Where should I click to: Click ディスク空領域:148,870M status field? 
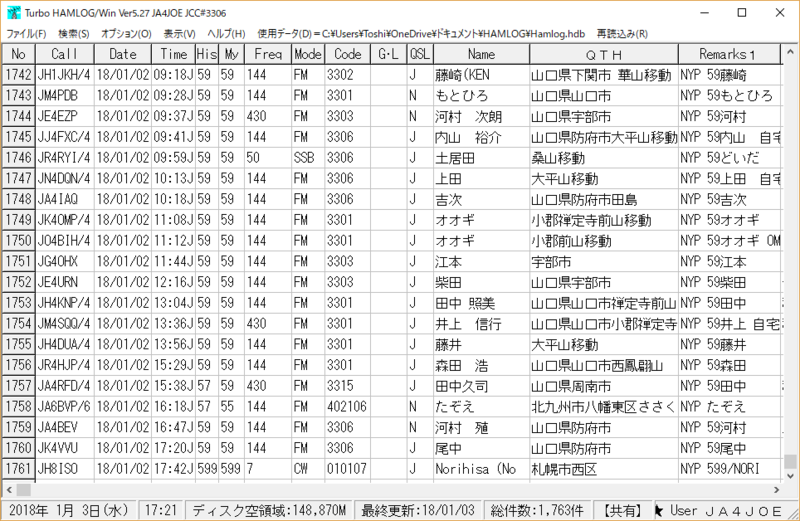click(x=269, y=510)
